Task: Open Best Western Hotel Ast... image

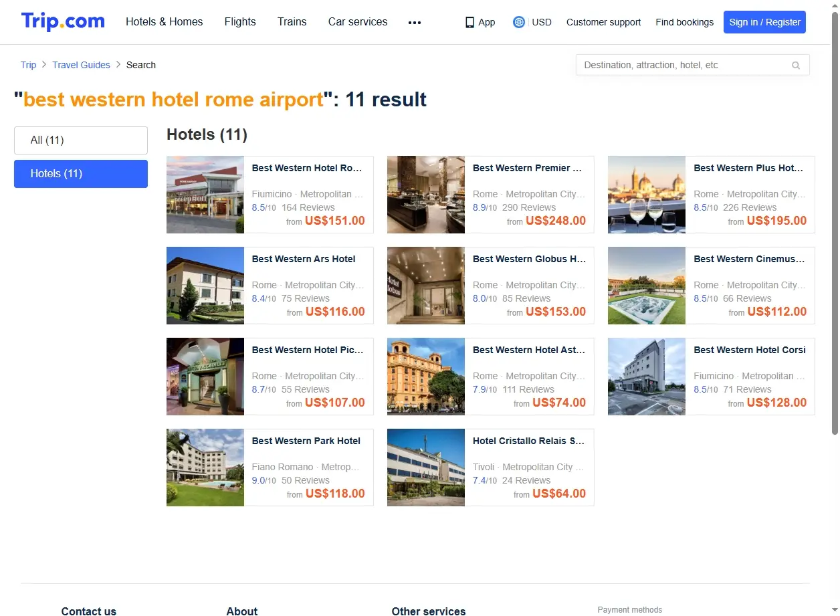Action: point(426,377)
